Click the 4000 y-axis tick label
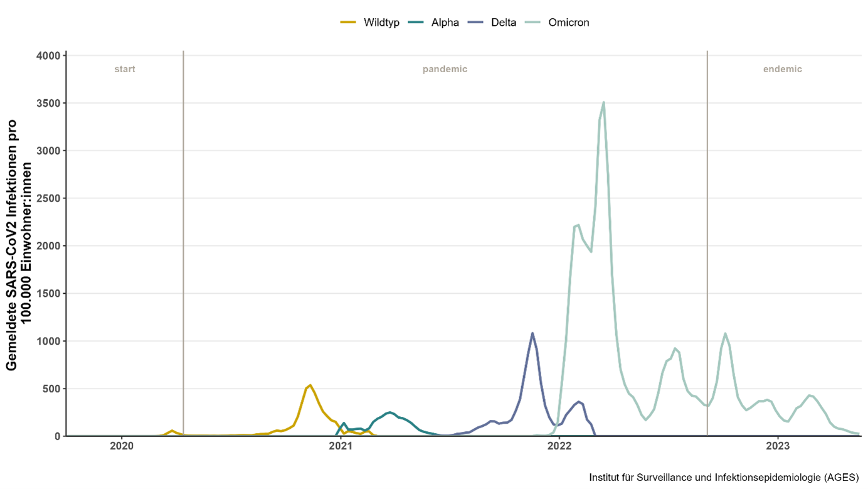This screenshot has height=489, width=868. coord(48,56)
